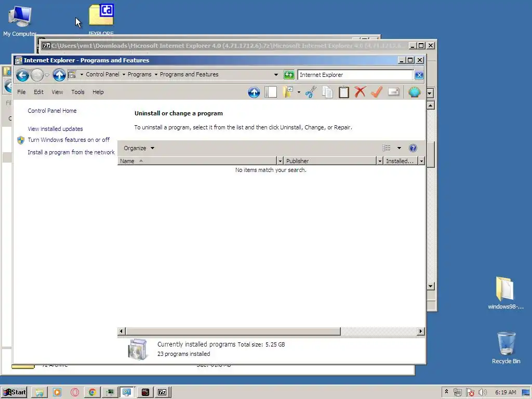Click the horizontal scrollbar left arrow
This screenshot has width=532, height=399.
[122, 331]
